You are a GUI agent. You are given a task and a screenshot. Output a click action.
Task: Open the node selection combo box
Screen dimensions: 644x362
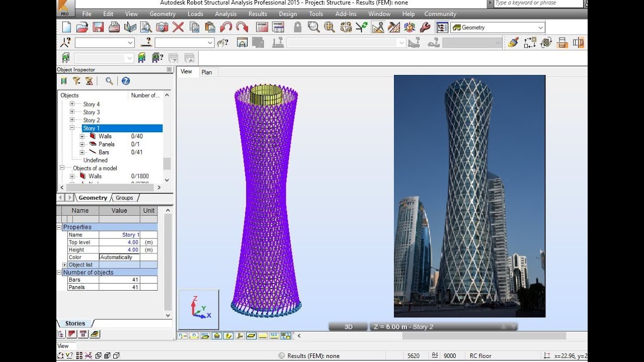105,43
